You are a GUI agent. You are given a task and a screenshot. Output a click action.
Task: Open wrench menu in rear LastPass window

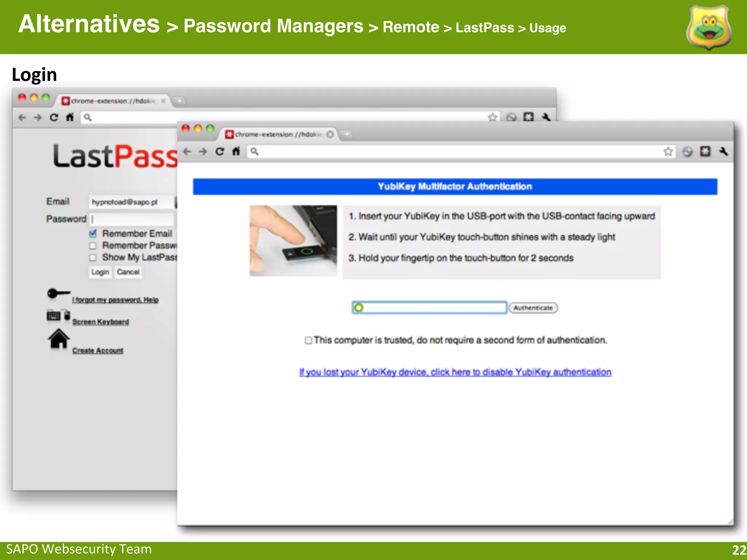(546, 117)
